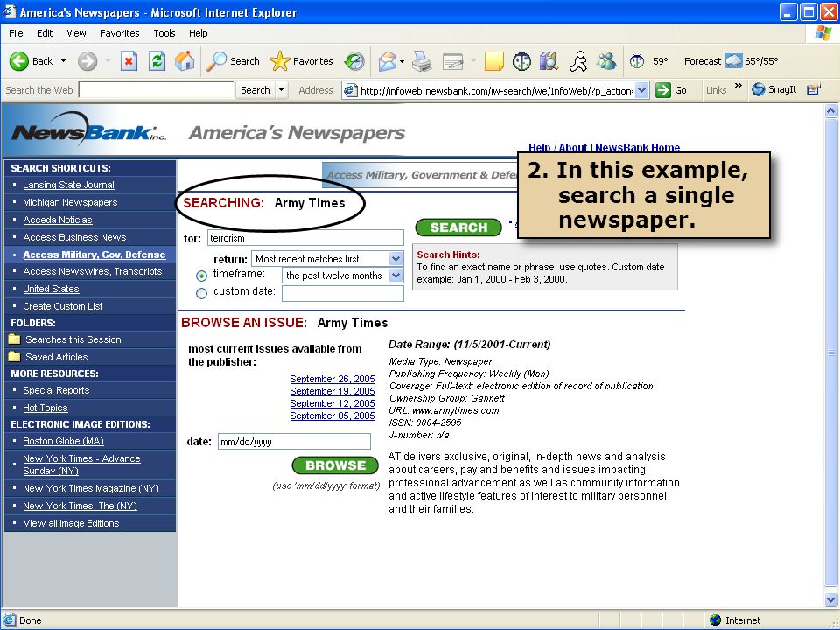
Task: Open View all Image Editions link
Action: (x=71, y=524)
